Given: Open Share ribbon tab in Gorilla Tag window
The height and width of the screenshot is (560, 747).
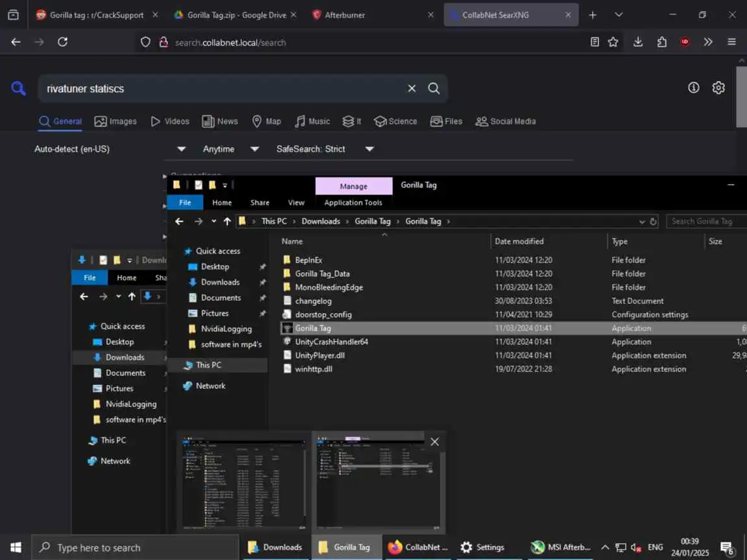Looking at the screenshot, I should tap(259, 202).
